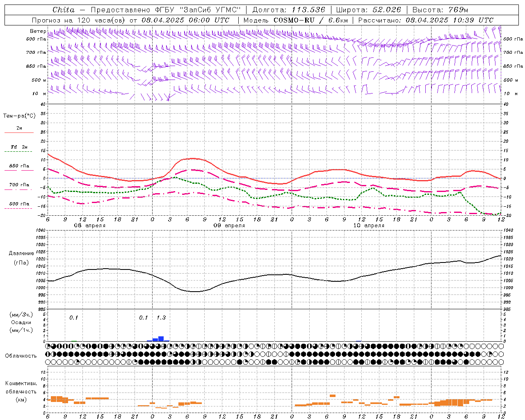Image resolution: width=525 pixels, height=420 pixels.
Task: Click the "10 апреля" date label
Action: [x=369, y=226]
